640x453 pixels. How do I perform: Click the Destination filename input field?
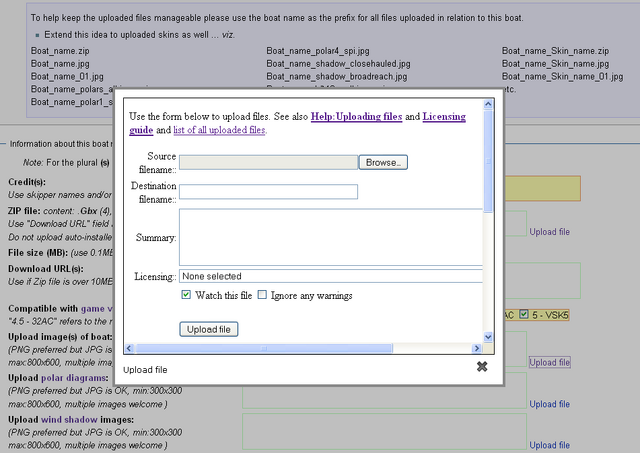click(269, 192)
